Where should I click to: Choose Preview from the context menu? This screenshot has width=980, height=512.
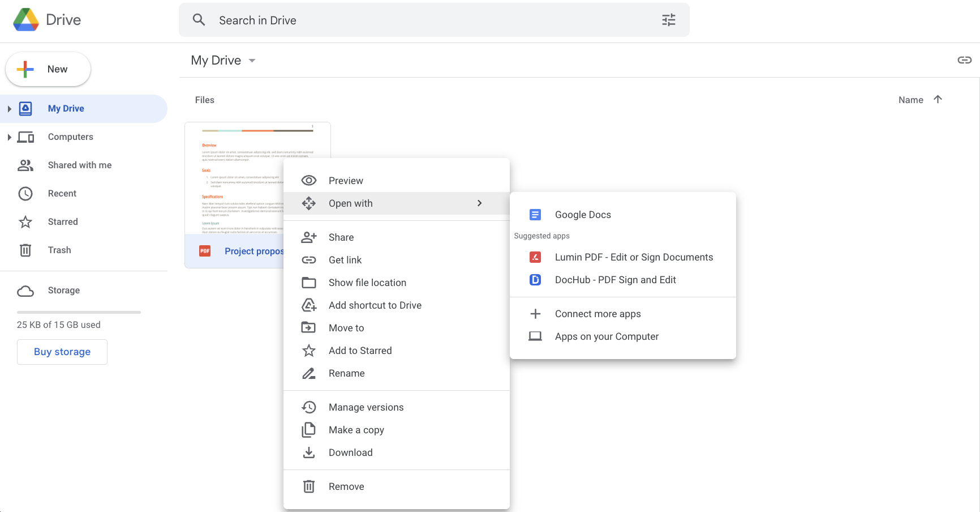[397, 181]
